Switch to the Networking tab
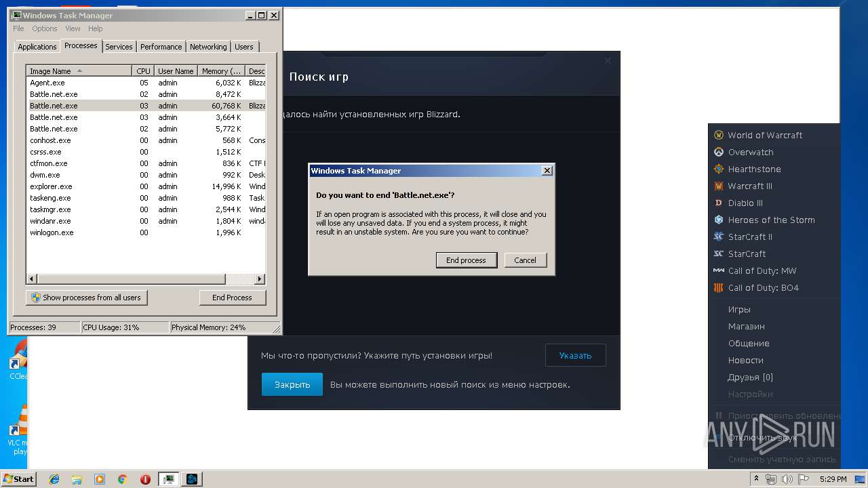The height and width of the screenshot is (488, 868). click(208, 47)
